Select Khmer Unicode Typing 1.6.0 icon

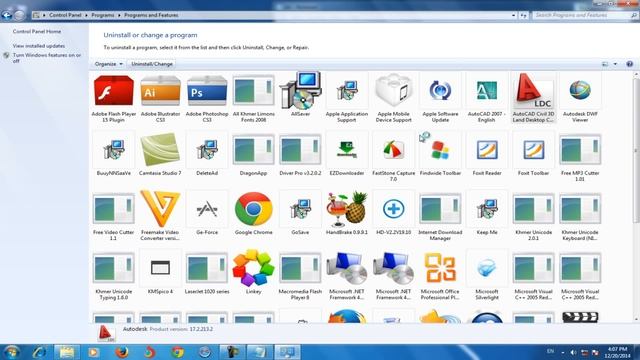[x=113, y=268]
